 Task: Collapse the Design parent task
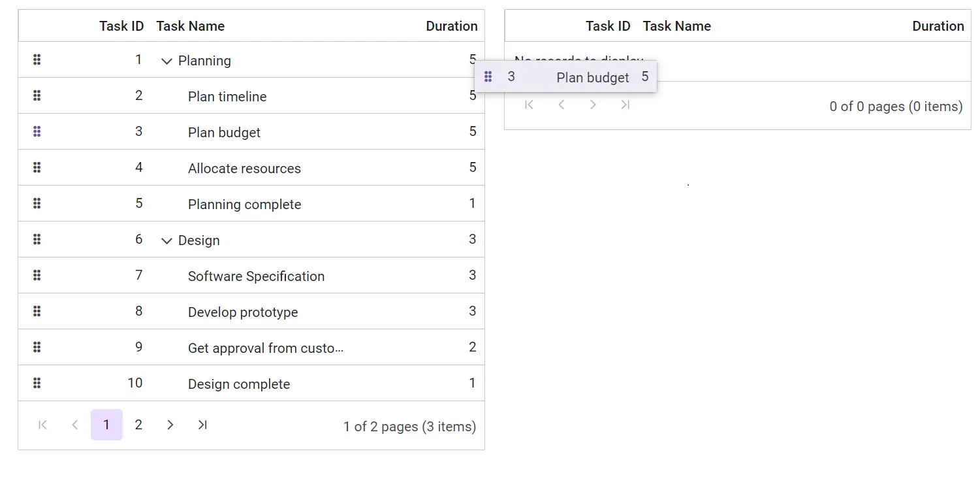point(166,240)
